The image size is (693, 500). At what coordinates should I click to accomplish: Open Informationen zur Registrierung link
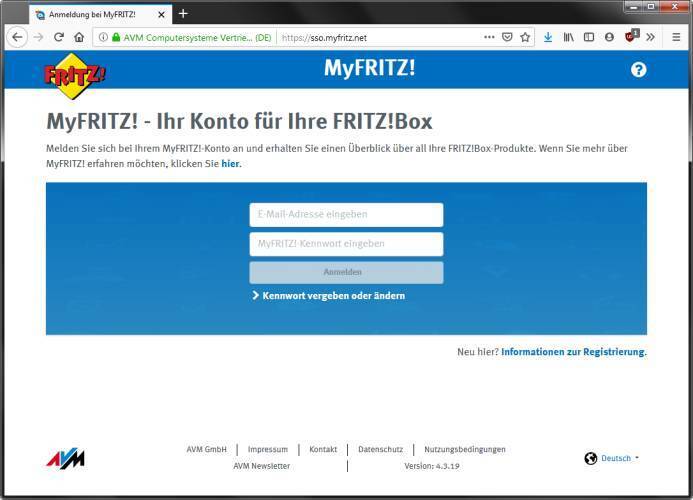(573, 352)
